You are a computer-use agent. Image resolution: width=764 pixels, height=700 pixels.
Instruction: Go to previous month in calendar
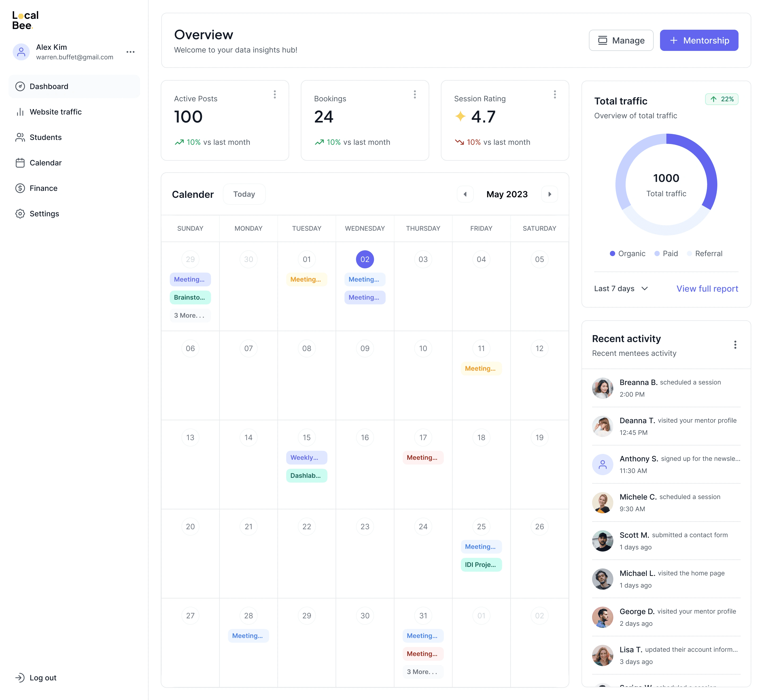point(465,194)
